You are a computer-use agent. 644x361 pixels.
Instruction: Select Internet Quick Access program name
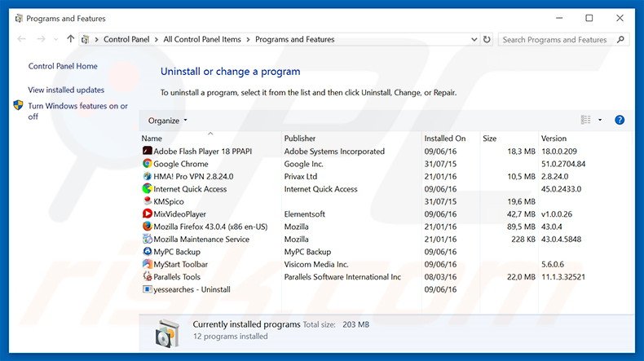[190, 189]
